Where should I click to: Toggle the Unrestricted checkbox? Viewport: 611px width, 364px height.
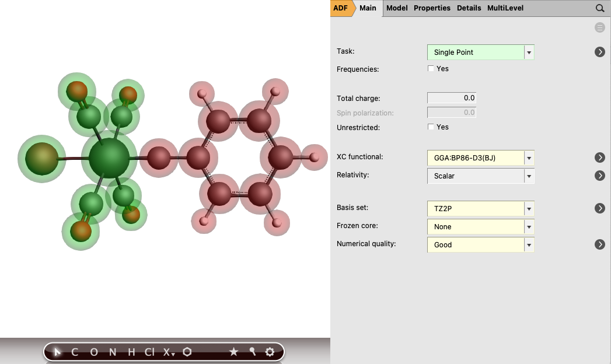coord(431,127)
